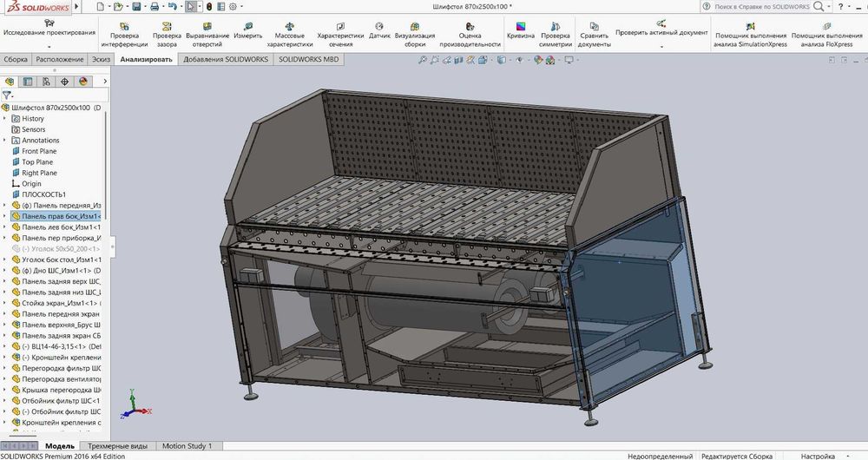Open the Измерить measure tool
The image size is (868, 460).
coord(247,33)
